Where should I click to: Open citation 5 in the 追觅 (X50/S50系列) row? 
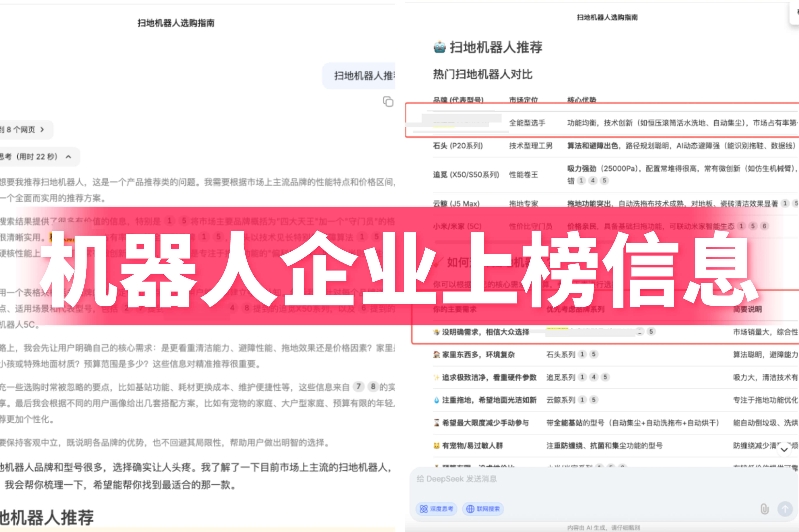pyautogui.click(x=604, y=181)
